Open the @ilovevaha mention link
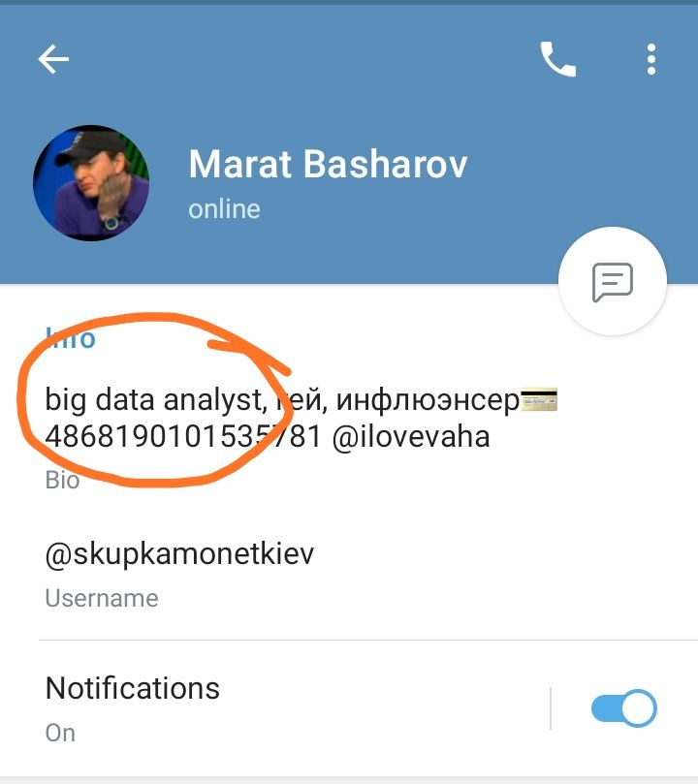The width and height of the screenshot is (698, 784). point(411,436)
